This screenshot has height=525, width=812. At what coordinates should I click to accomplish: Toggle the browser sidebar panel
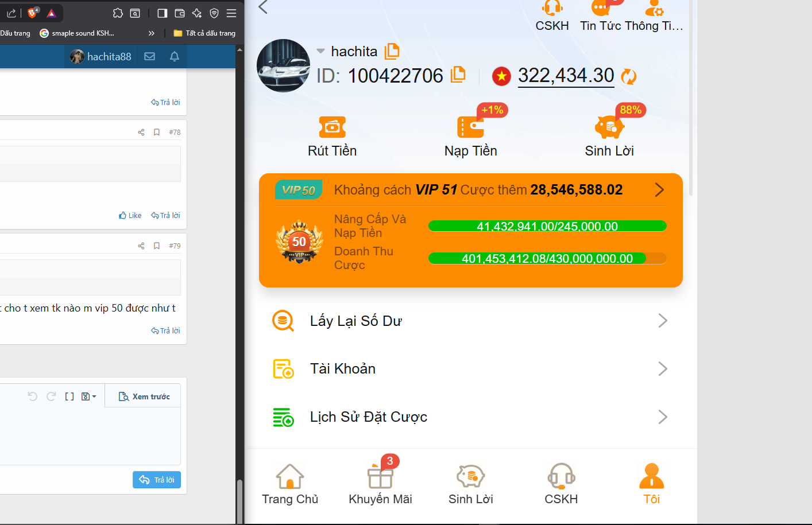163,13
